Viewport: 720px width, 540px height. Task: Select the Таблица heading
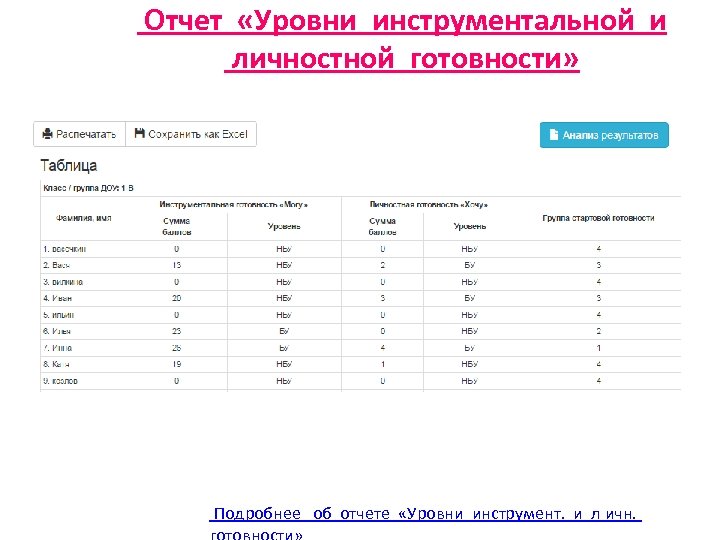[68, 165]
